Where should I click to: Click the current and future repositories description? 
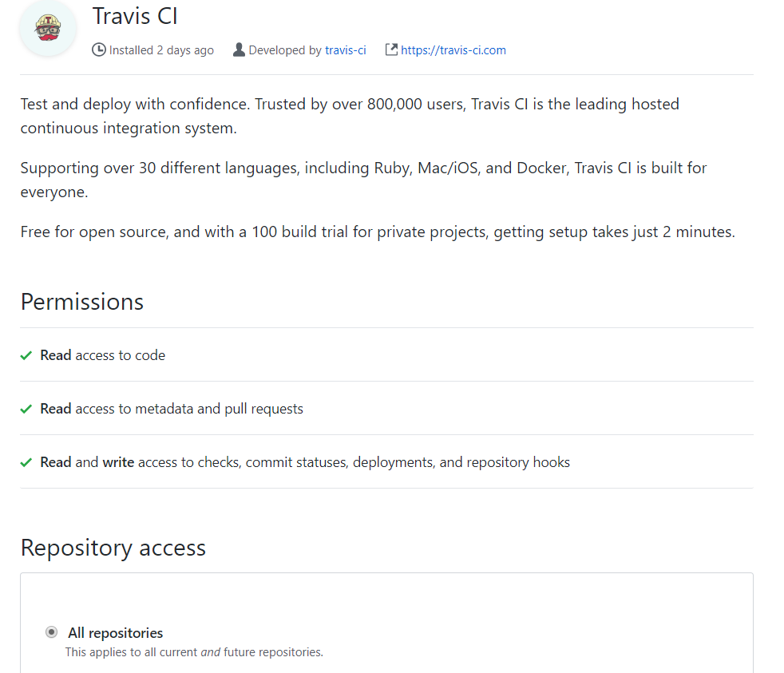coord(194,651)
